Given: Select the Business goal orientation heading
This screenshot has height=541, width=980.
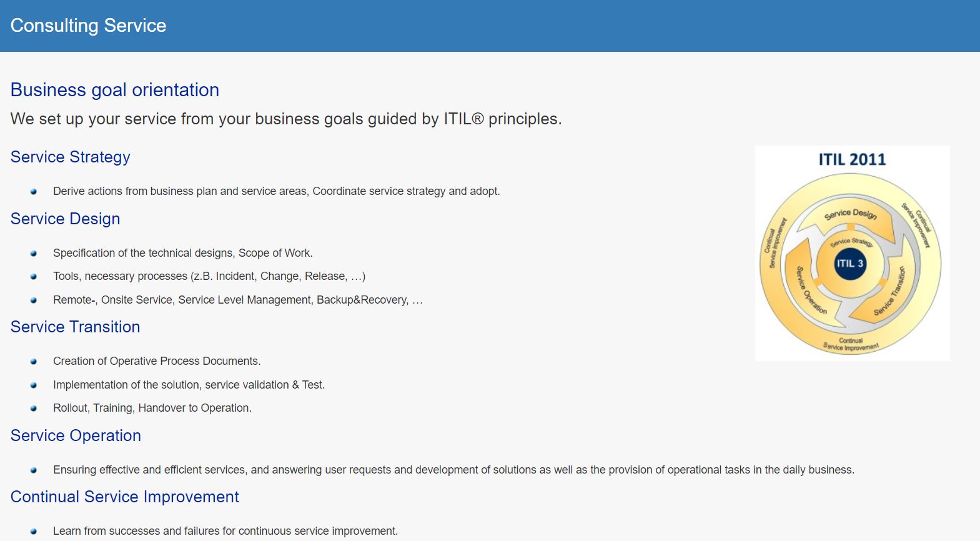Looking at the screenshot, I should (x=115, y=90).
